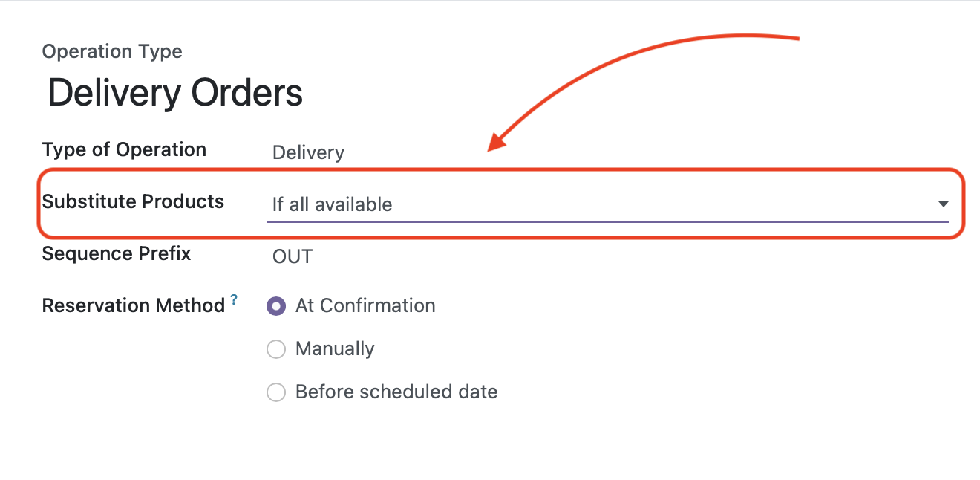Open the If all available selection field
Screen dimensions: 980x480
click(607, 204)
